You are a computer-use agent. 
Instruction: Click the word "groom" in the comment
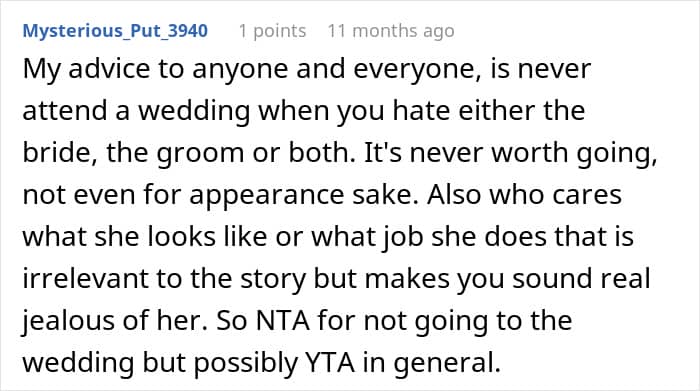[200, 154]
